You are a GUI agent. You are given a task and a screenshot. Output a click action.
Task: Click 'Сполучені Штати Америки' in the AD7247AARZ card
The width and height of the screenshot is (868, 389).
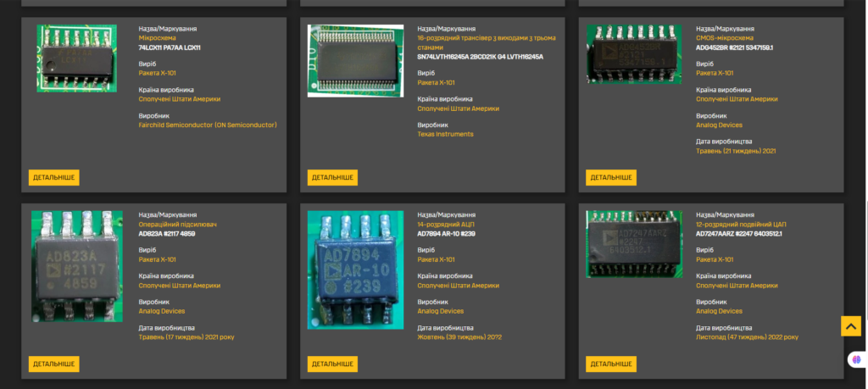(737, 286)
